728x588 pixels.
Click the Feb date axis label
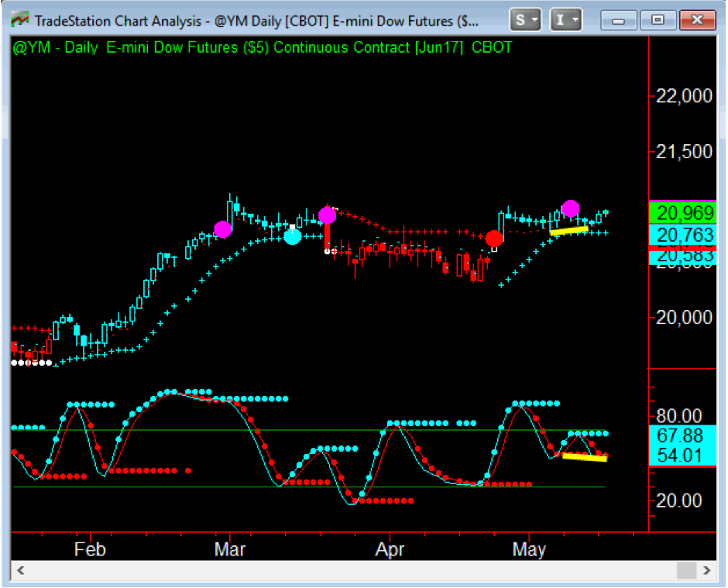90,549
